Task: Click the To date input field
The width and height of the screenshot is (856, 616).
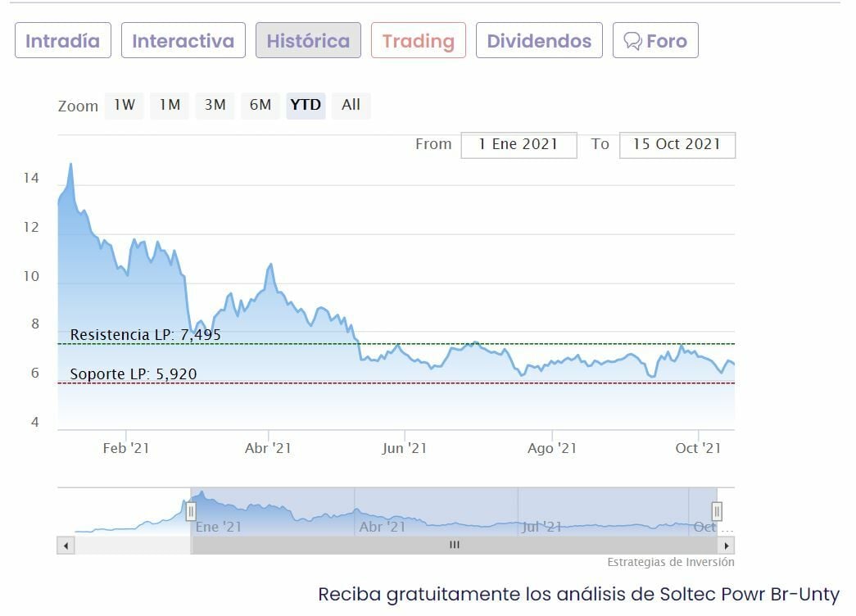Action: [x=677, y=144]
